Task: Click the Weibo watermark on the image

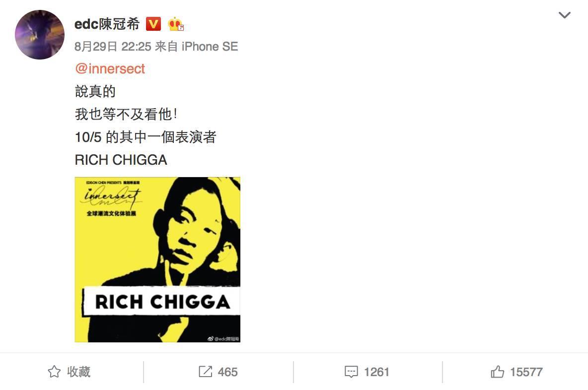Action: (x=223, y=339)
